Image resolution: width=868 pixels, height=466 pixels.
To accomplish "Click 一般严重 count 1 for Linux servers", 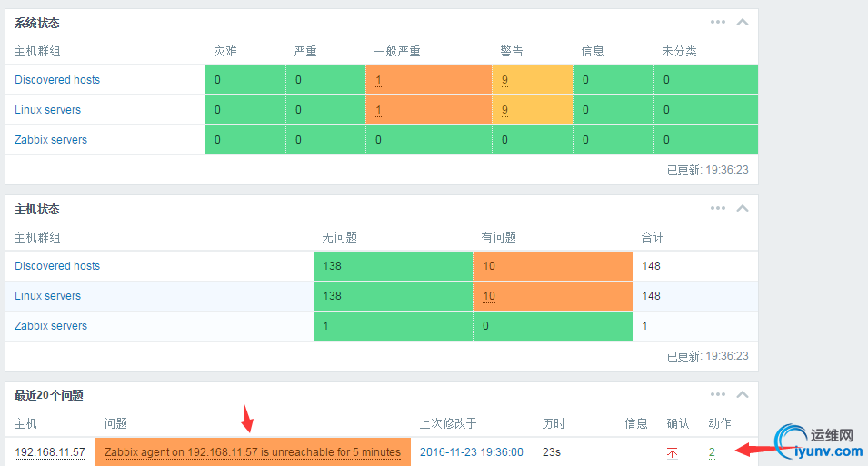I will (x=378, y=110).
